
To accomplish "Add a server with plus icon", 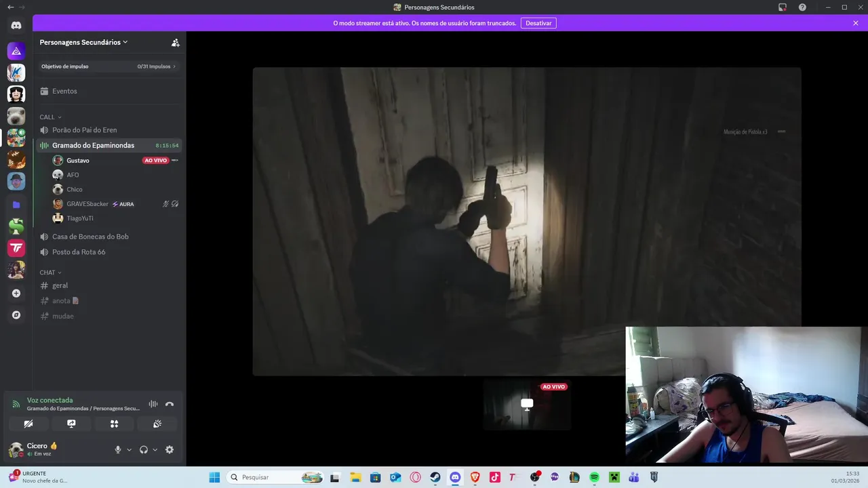I will [16, 293].
